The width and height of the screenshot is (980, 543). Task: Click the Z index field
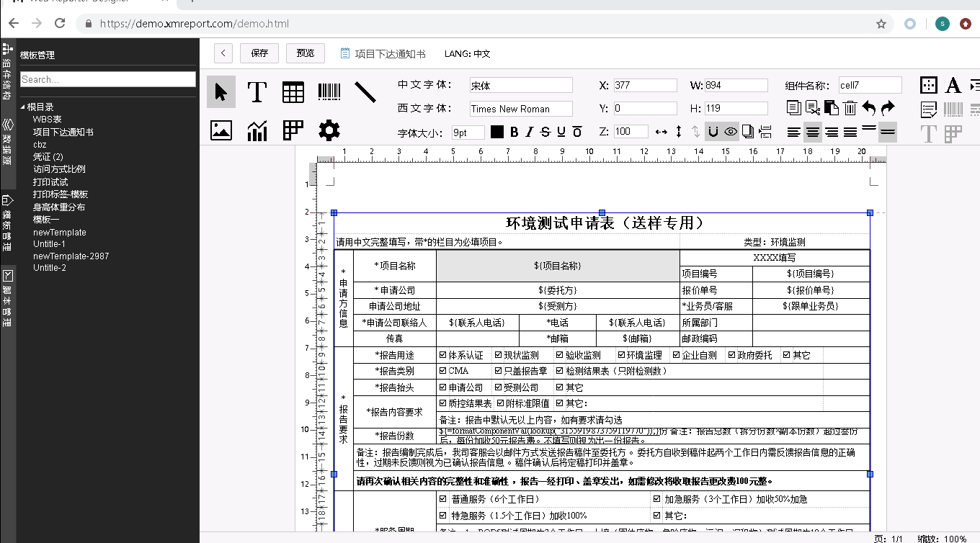tap(631, 132)
